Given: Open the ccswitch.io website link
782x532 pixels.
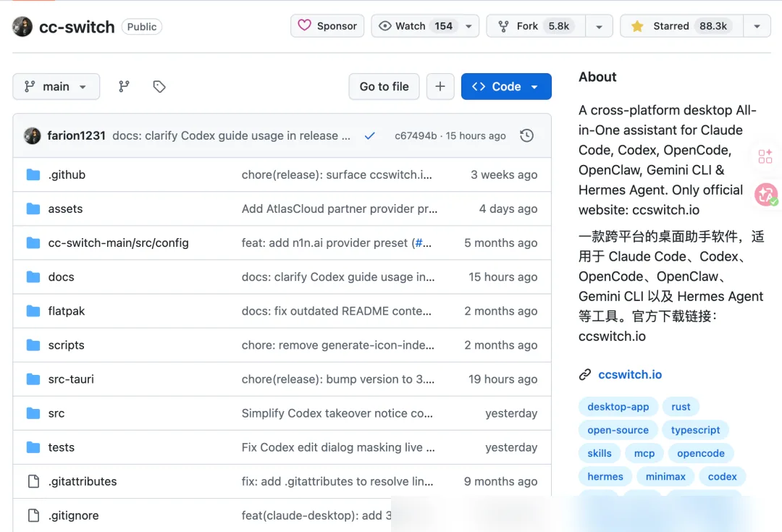Looking at the screenshot, I should (630, 374).
